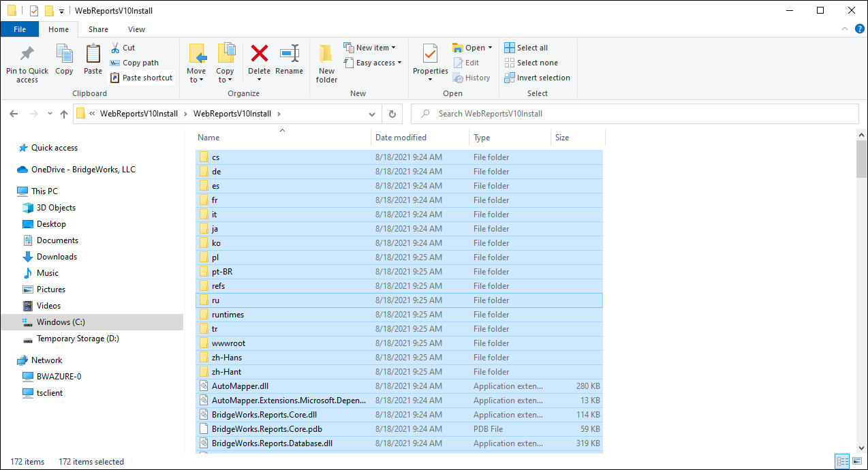This screenshot has width=868, height=470.
Task: Open the File menu
Action: 20,29
